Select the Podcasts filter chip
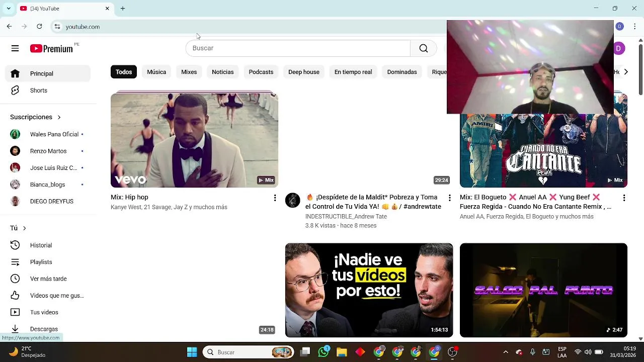The width and height of the screenshot is (644, 362). pos(261,72)
